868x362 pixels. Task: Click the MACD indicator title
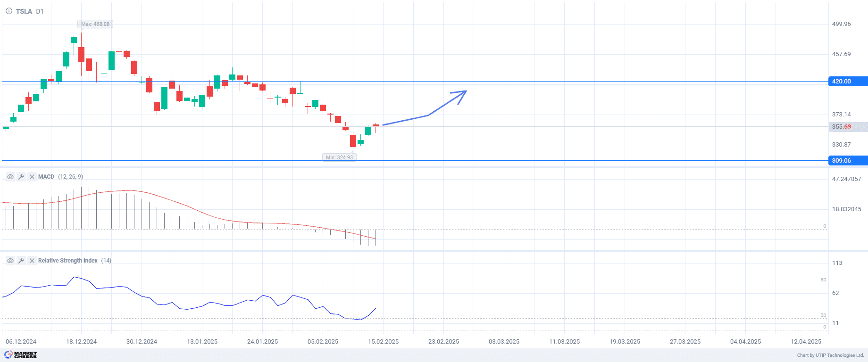coord(46,177)
